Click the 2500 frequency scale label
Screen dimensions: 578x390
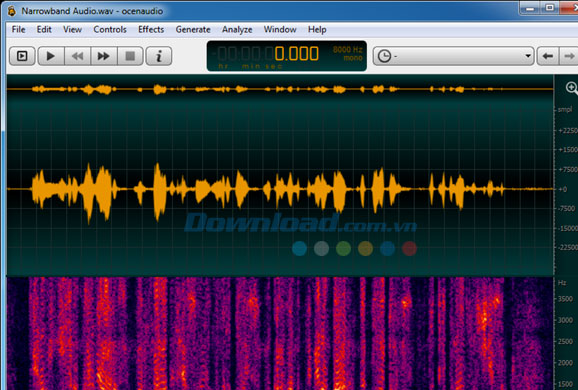[565, 342]
